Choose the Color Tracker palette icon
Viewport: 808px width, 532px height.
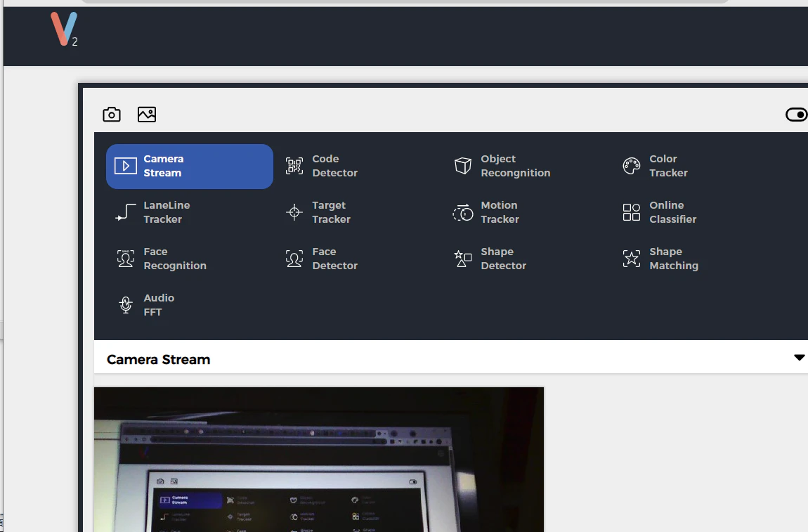point(631,166)
